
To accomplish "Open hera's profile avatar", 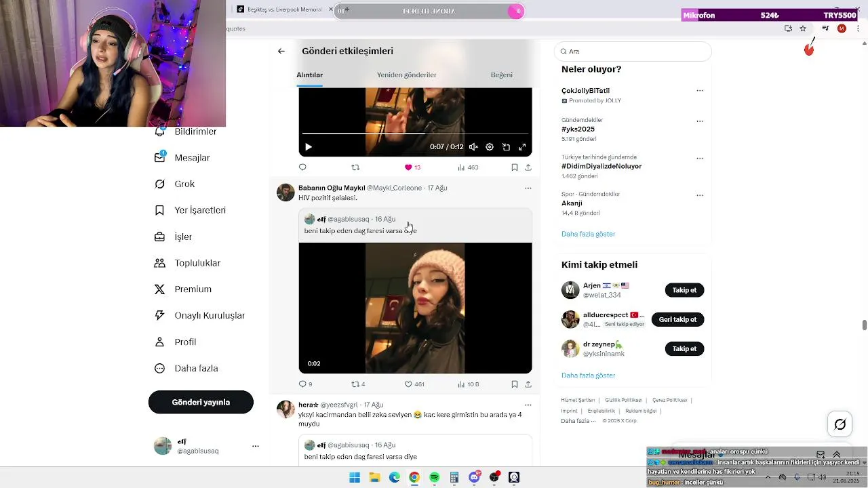I will (x=285, y=409).
